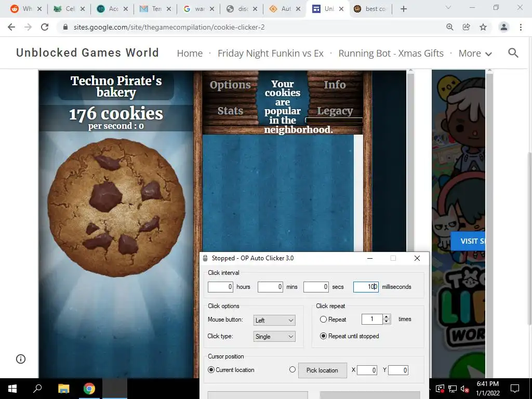Open File Explorer from taskbar

pos(63,389)
